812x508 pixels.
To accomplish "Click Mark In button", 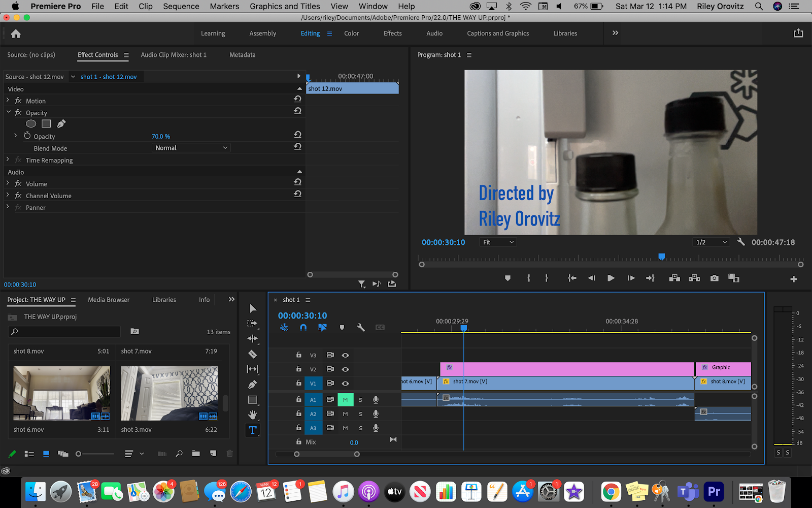I will click(x=528, y=278).
